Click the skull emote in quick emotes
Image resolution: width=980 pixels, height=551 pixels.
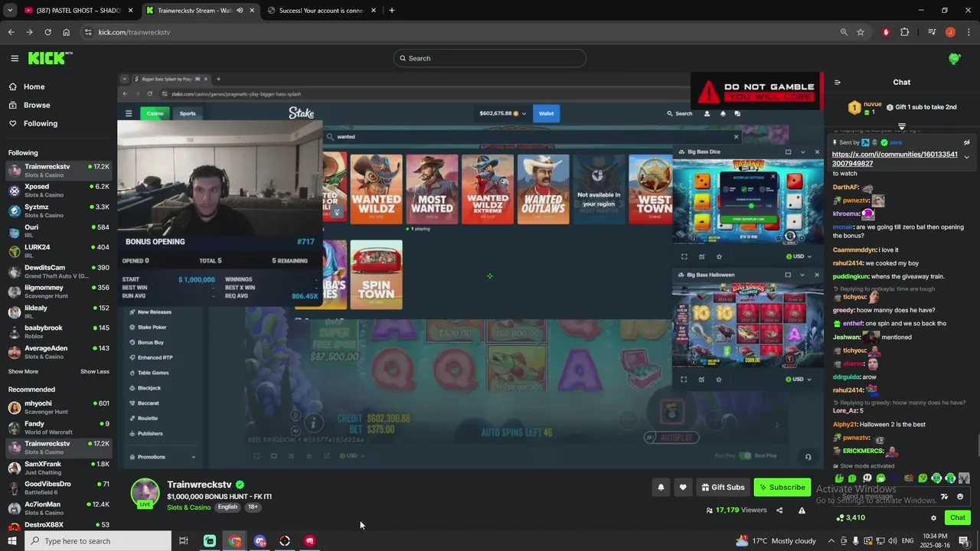(x=867, y=478)
